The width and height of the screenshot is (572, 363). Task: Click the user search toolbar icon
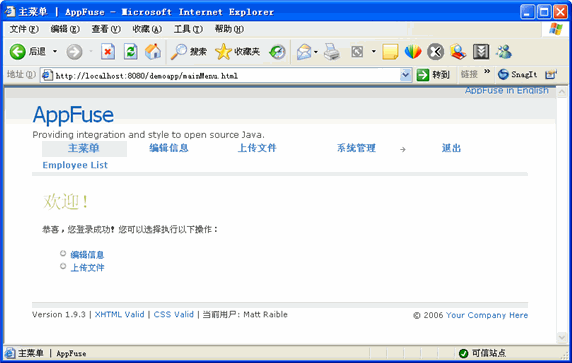coord(458,52)
